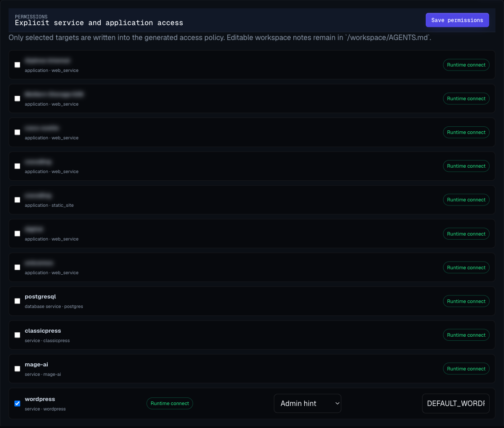Image resolution: width=504 pixels, height=428 pixels.
Task: Click the Save permissions button
Action: 457,20
